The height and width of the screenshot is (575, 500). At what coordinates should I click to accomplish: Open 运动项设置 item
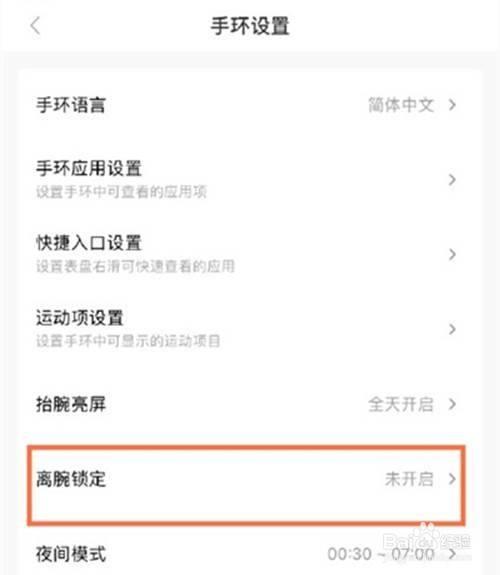(x=249, y=329)
